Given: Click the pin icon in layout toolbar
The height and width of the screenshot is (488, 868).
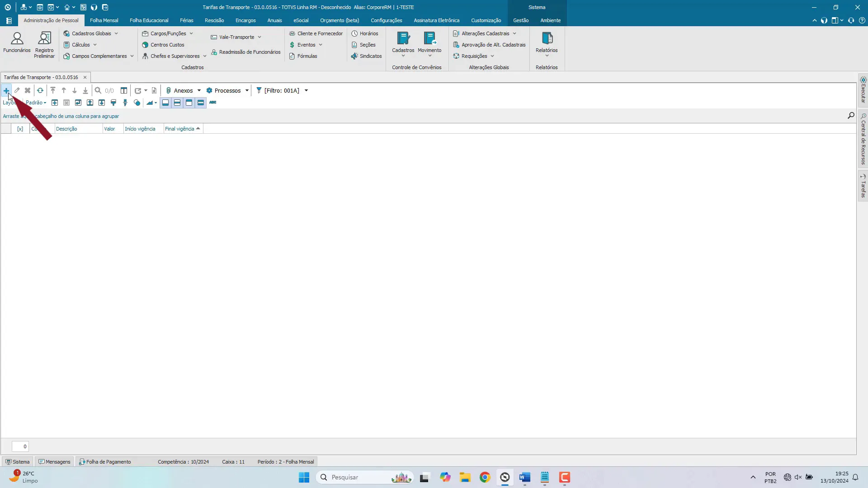Looking at the screenshot, I should click(x=125, y=103).
